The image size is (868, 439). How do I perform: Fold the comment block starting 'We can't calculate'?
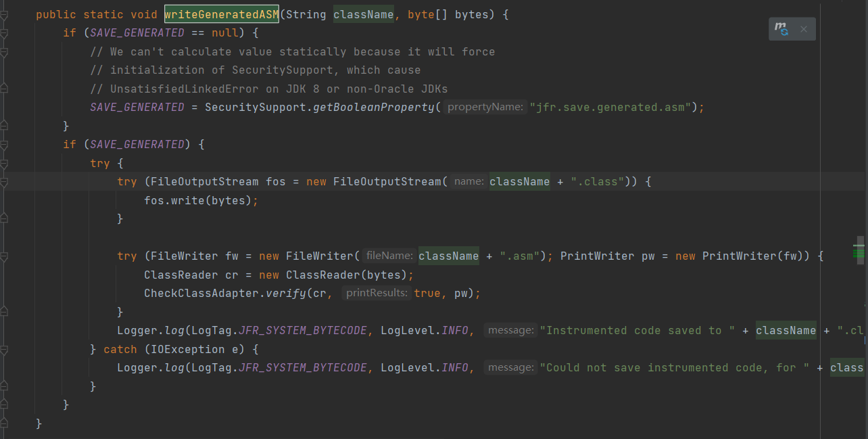3,51
